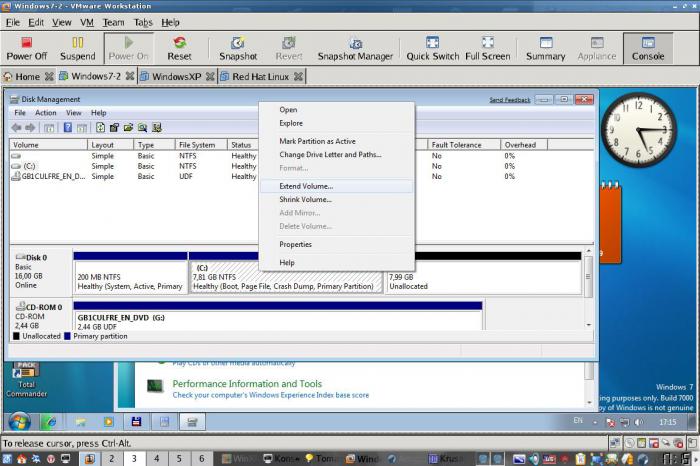The width and height of the screenshot is (700, 466).
Task: Click the blue Help icon in Disk Management toolbar
Action: click(x=68, y=128)
